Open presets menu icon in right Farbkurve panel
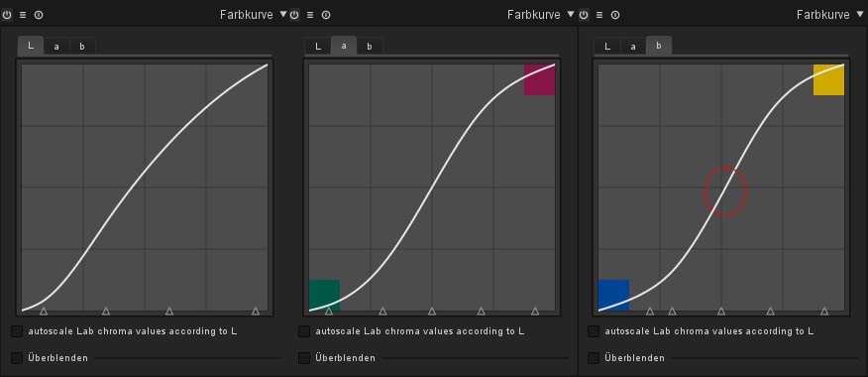Image resolution: width=868 pixels, height=377 pixels. pos(599,15)
